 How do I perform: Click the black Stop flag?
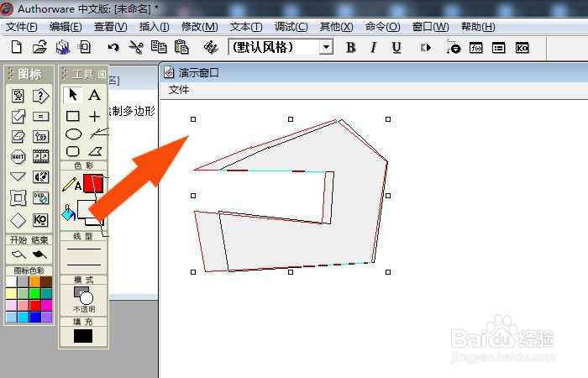[x=39, y=255]
